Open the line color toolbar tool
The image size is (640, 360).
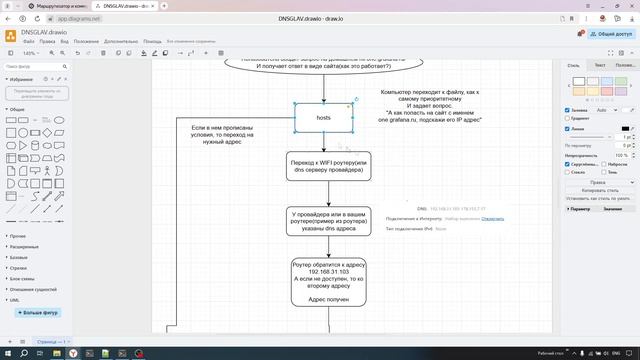[155, 53]
